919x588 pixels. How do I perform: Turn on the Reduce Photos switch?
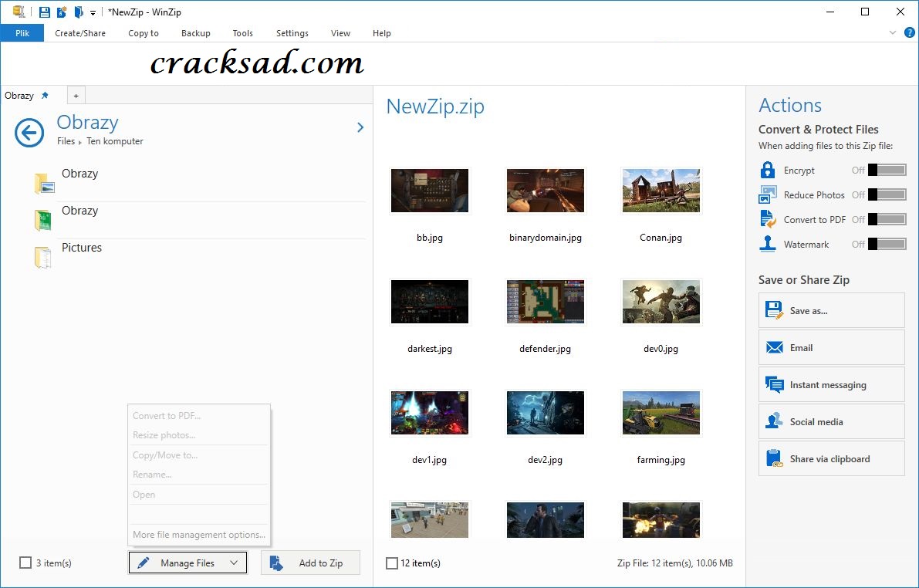click(x=887, y=194)
